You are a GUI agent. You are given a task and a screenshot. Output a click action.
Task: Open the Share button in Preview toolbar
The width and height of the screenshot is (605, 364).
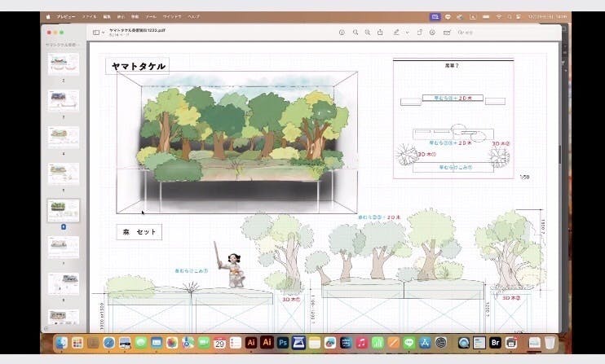pyautogui.click(x=380, y=33)
